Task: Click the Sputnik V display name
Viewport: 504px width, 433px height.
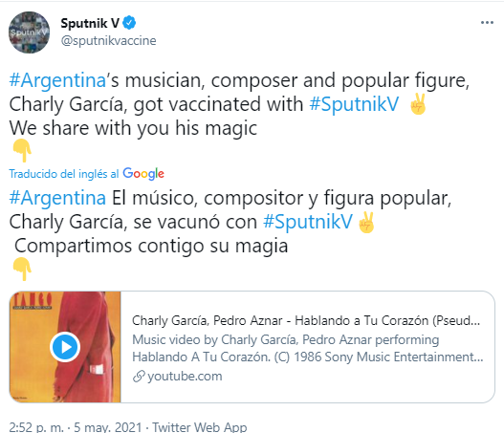Action: (90, 23)
